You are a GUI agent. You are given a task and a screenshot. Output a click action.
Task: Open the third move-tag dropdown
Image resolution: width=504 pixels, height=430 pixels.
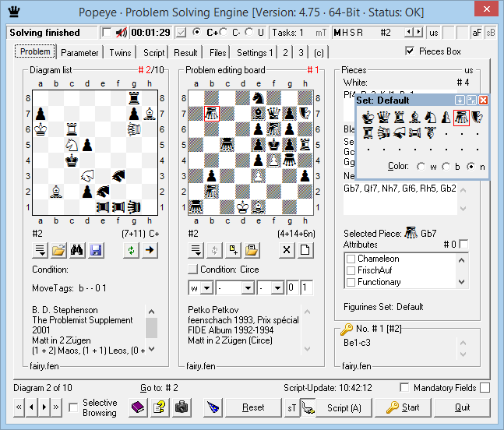[277, 287]
